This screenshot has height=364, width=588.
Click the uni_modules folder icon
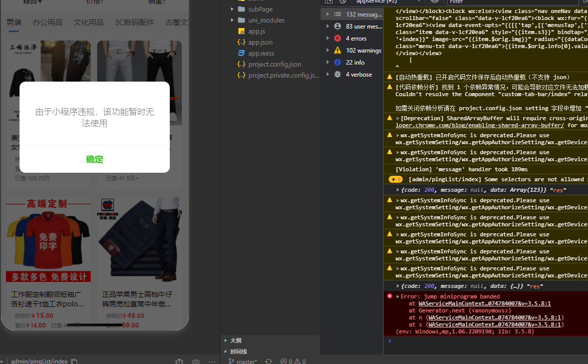pyautogui.click(x=241, y=20)
